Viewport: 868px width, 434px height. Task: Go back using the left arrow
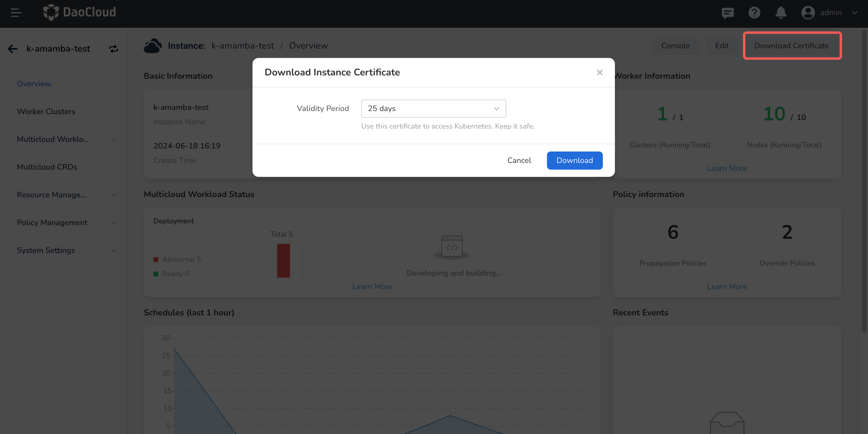12,49
